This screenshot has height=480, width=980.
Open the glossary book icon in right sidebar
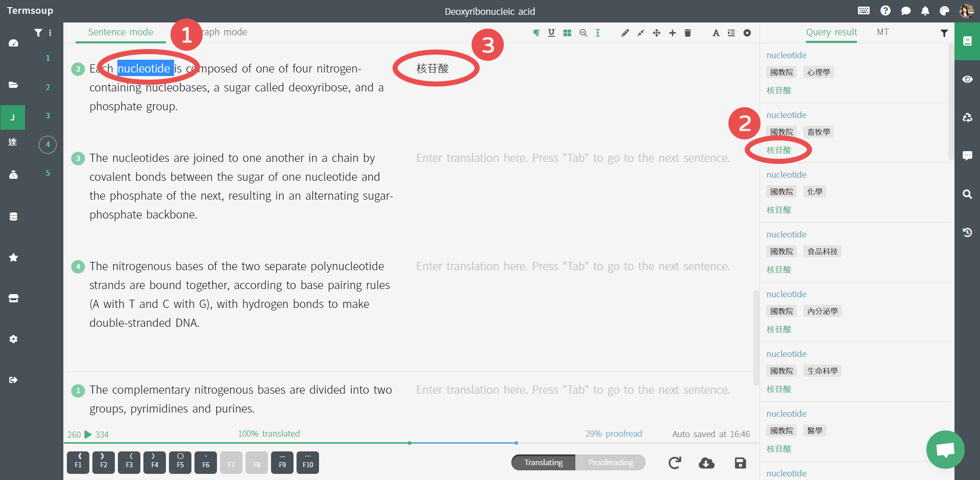967,41
